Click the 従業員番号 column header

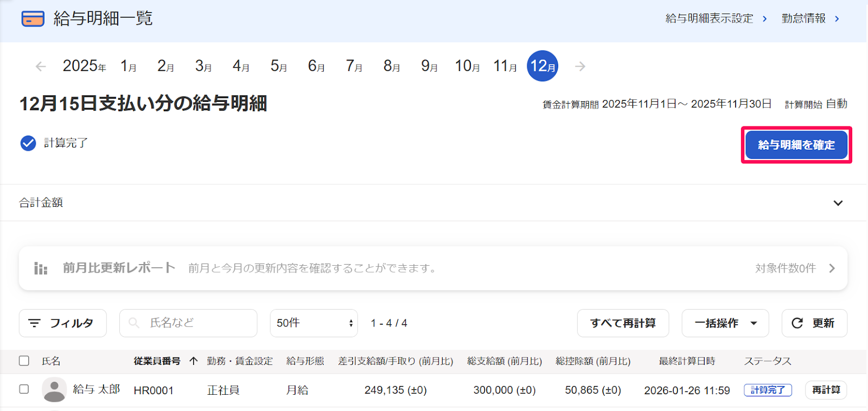[157, 361]
